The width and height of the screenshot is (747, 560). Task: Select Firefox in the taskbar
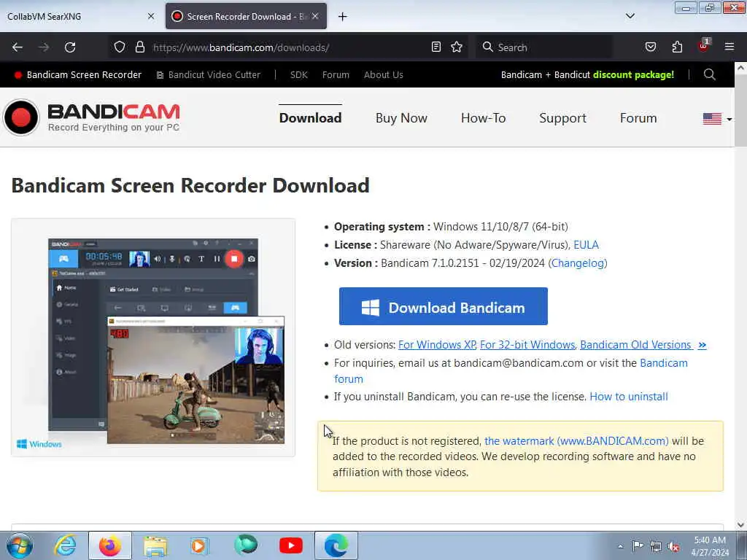[x=110, y=545]
